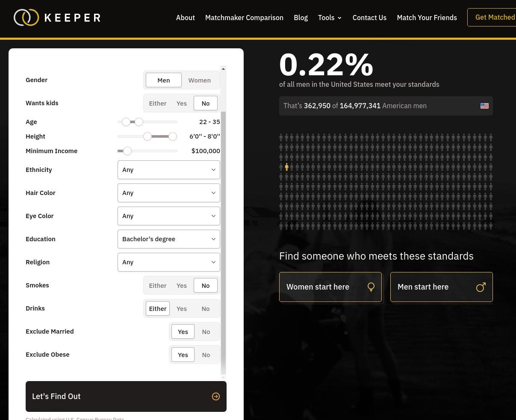Open the About page
Screen dimensions: 516x420
[186, 18]
